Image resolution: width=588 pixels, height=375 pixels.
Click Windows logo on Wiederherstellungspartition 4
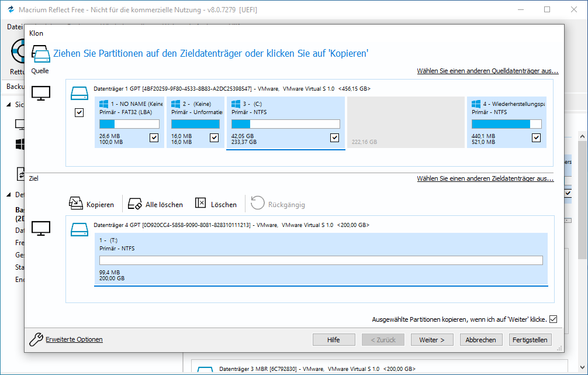[476, 104]
